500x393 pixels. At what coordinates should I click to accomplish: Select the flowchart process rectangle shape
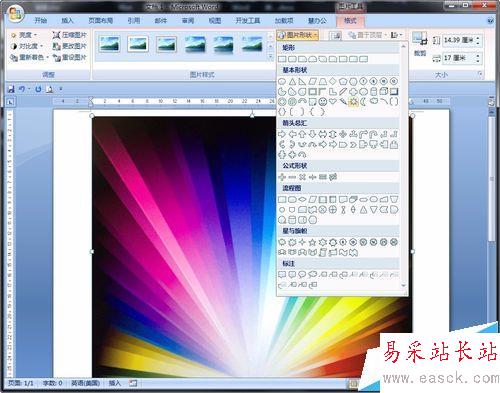click(x=282, y=199)
